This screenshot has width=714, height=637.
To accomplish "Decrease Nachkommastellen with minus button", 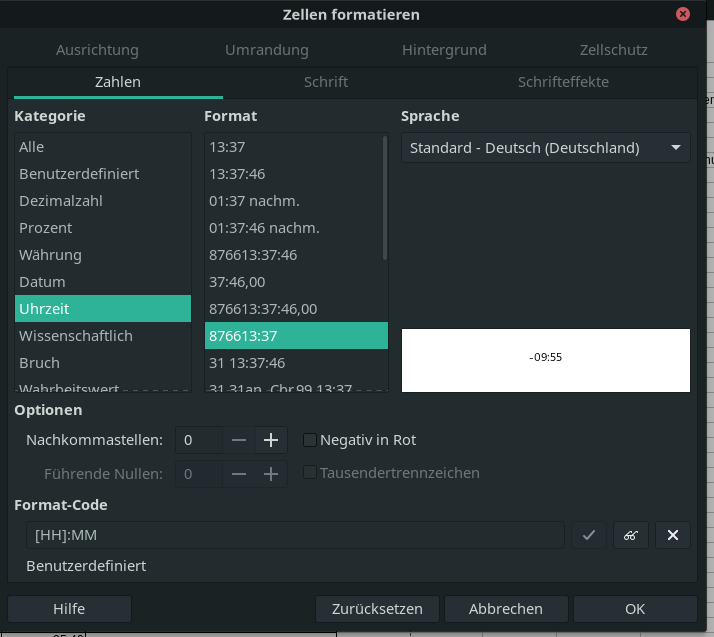I will pos(239,440).
